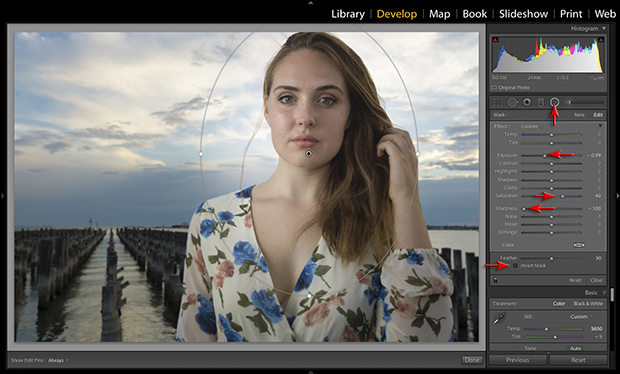620x374 pixels.
Task: Switch to the Book module
Action: 474,14
